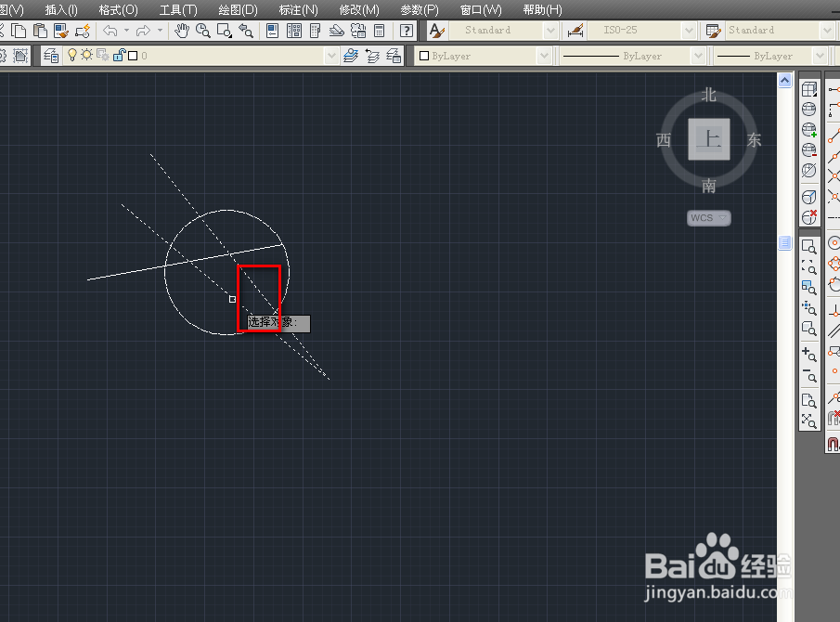The height and width of the screenshot is (622, 840).
Task: Click the Make Object's Layer Current icon
Action: [x=351, y=56]
